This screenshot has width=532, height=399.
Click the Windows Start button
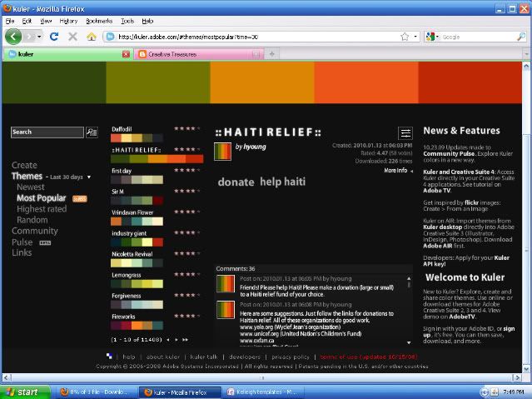click(25, 392)
